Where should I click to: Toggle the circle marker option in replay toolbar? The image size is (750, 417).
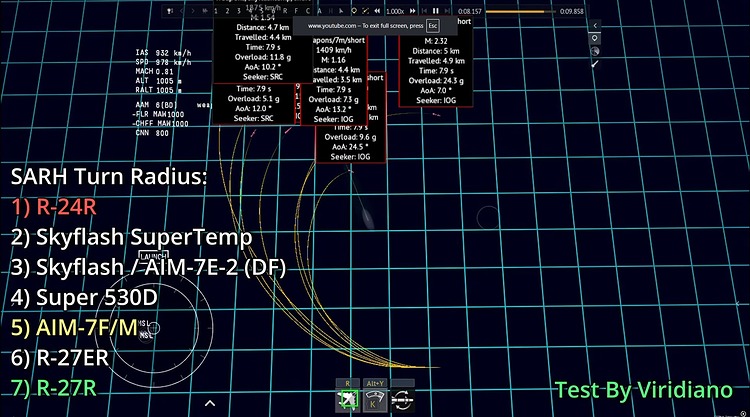[354, 10]
